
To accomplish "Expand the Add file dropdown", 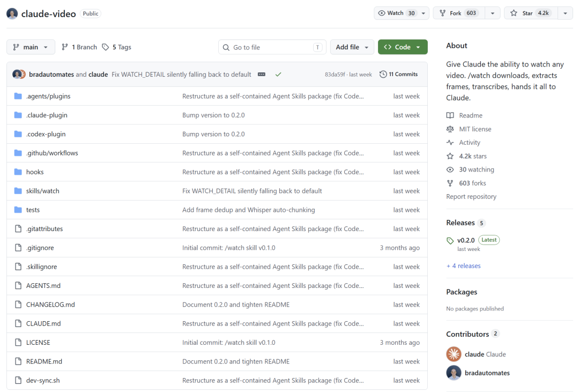I will point(352,47).
